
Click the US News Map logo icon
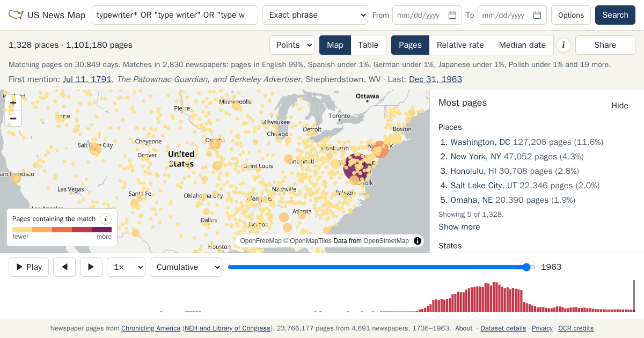[x=16, y=15]
